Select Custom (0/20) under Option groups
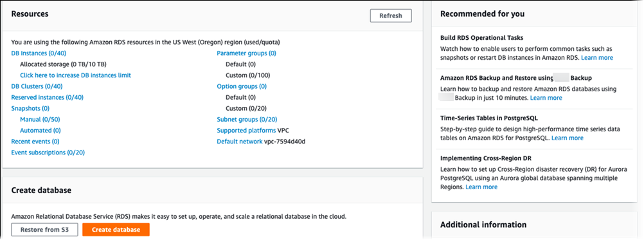The image size is (644, 240). point(246,109)
